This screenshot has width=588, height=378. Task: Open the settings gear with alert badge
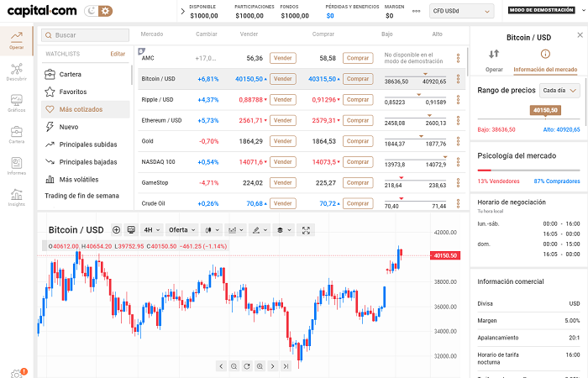point(18,373)
